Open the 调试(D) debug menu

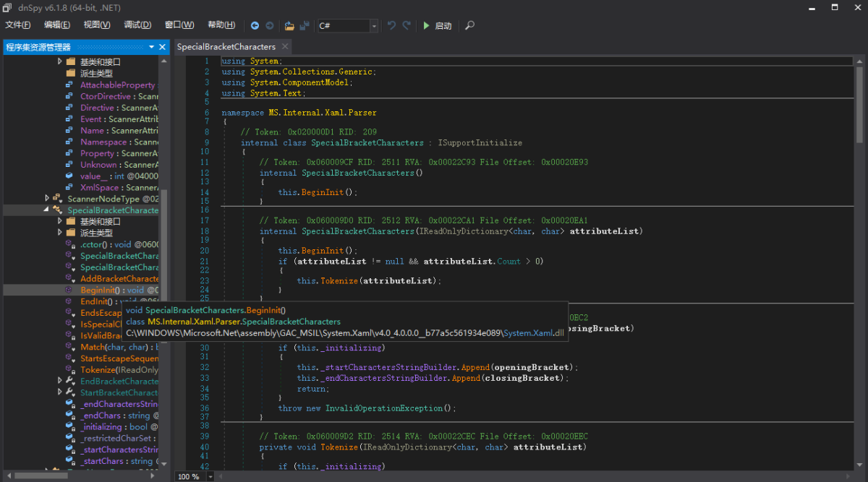click(x=137, y=25)
